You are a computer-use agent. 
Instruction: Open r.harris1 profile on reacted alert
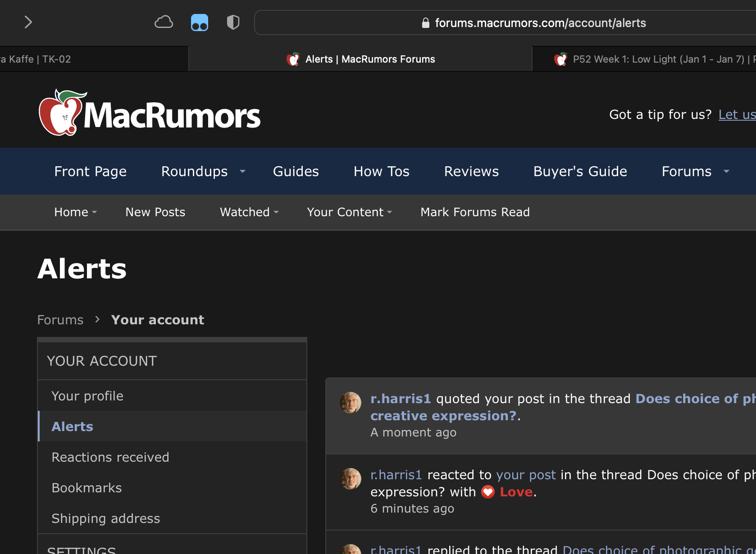[396, 475]
